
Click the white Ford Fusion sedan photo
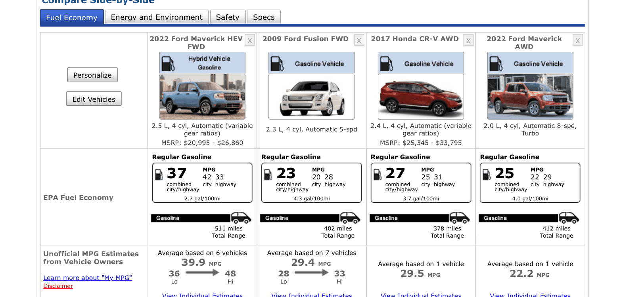(311, 97)
